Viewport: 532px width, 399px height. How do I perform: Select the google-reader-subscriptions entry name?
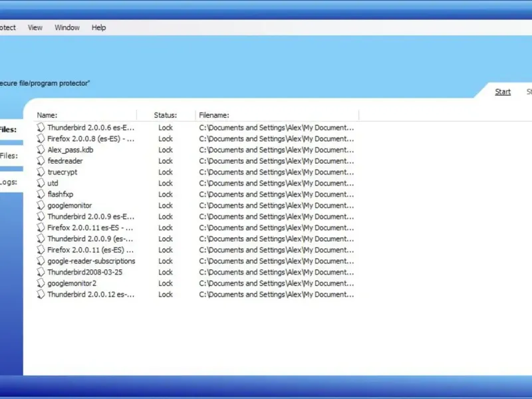point(91,261)
